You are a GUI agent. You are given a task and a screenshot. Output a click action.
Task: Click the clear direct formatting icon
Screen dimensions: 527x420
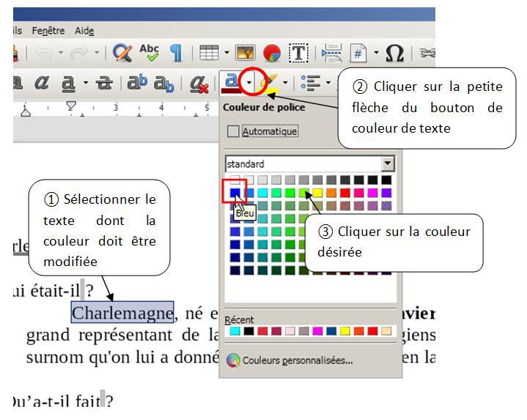pos(199,84)
